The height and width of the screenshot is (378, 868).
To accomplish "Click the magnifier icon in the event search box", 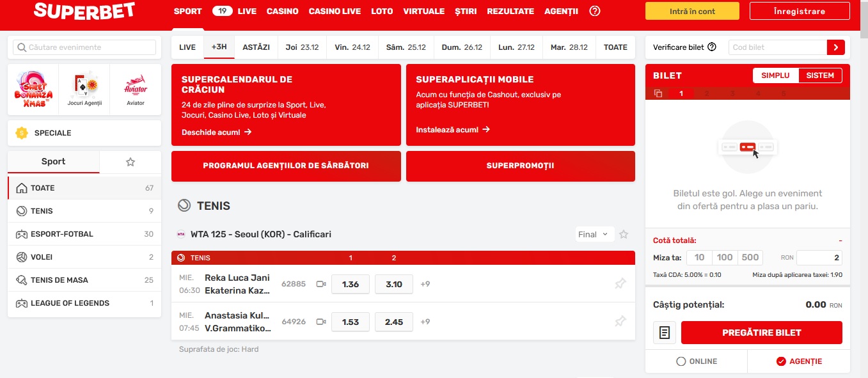I will pyautogui.click(x=22, y=47).
